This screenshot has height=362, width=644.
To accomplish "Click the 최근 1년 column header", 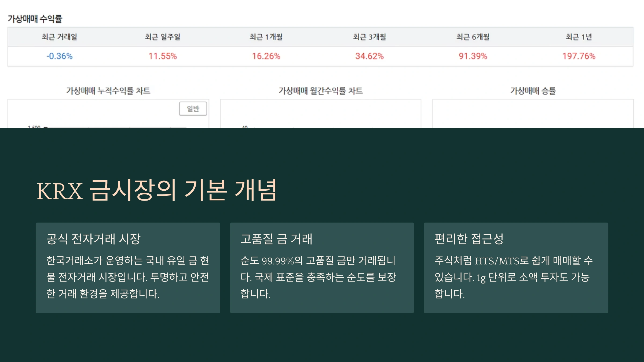I will (x=579, y=37).
